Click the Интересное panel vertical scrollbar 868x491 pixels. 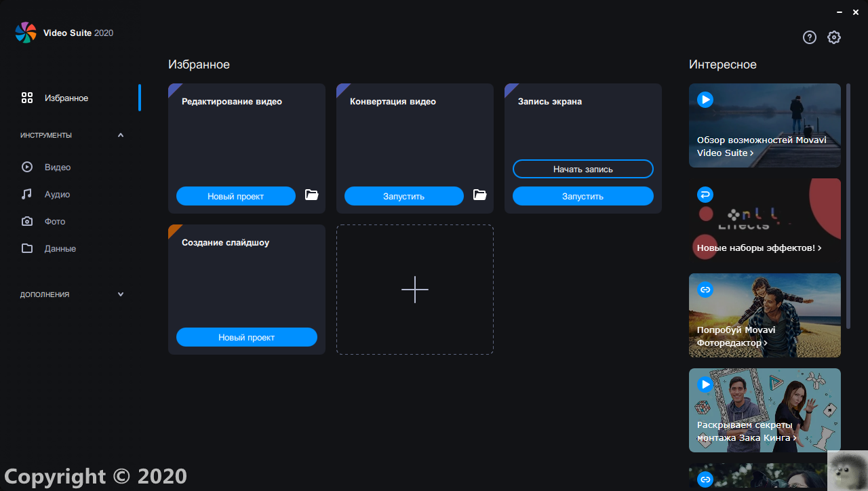click(848, 206)
